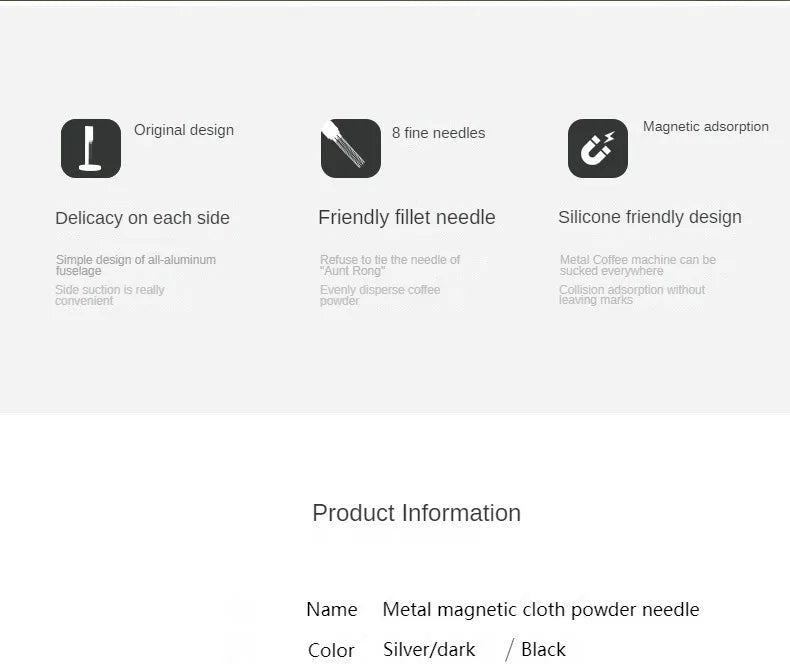790x664 pixels.
Task: Click the "Silicone friendly design" heading
Action: click(x=649, y=217)
